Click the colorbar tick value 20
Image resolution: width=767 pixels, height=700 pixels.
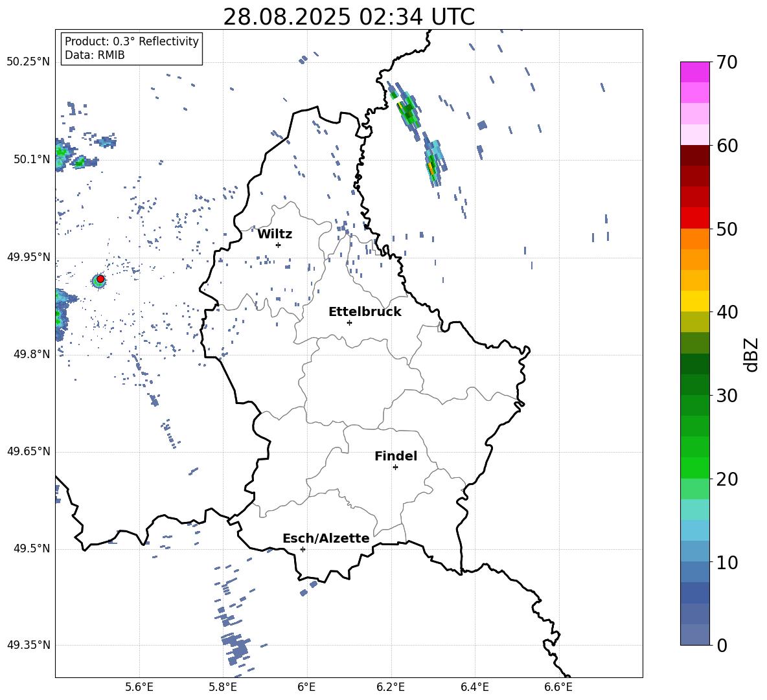coord(727,479)
